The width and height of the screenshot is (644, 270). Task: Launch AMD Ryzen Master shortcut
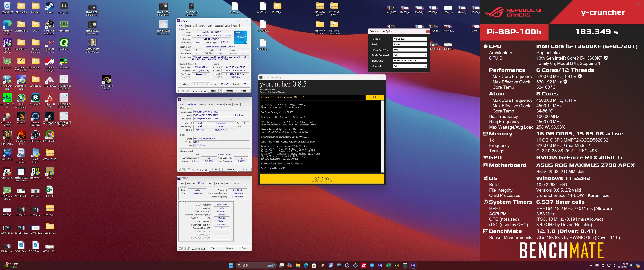click(x=107, y=82)
